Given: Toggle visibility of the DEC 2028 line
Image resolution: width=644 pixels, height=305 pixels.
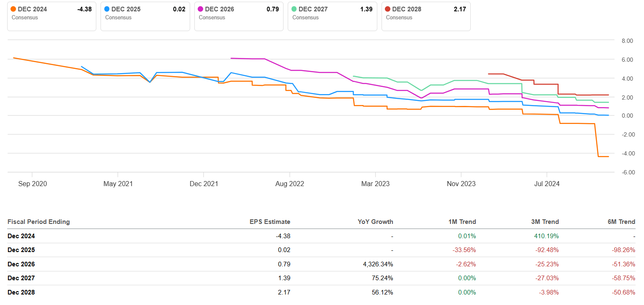Looking at the screenshot, I should tap(426, 16).
